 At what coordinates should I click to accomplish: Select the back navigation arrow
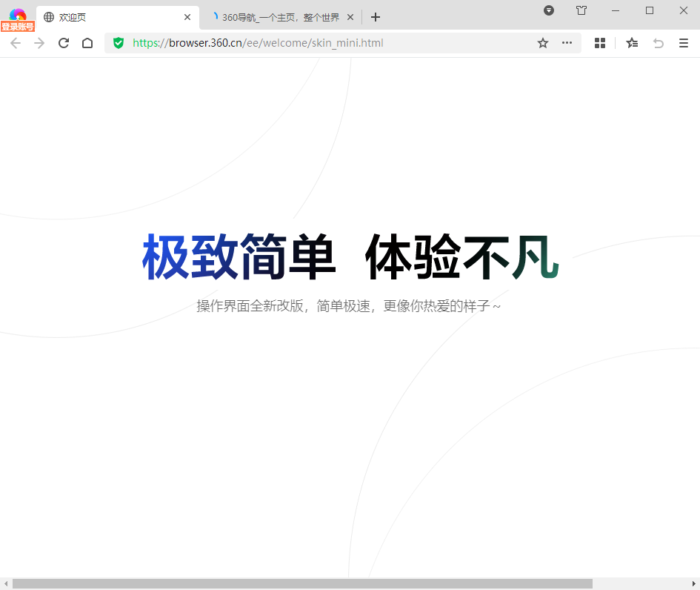(16, 43)
